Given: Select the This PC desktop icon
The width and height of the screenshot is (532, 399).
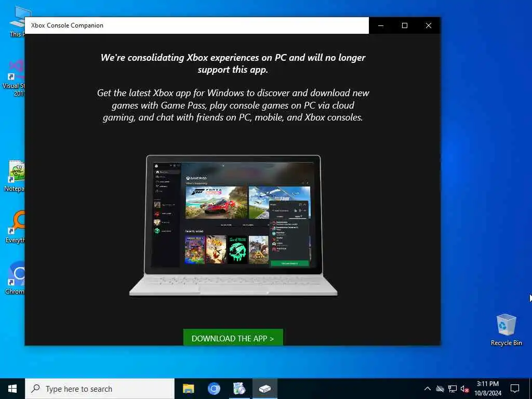Looking at the screenshot, I should [16, 21].
